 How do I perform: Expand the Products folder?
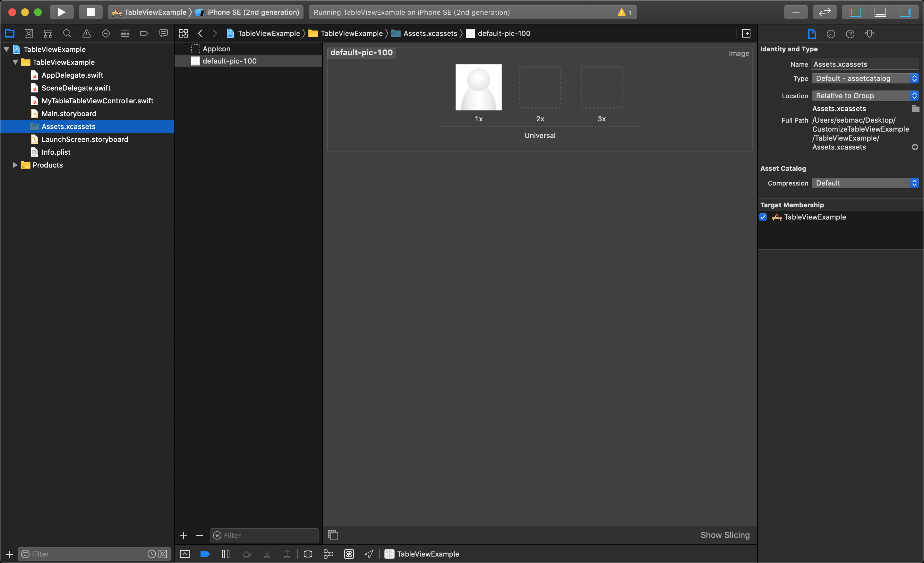tap(15, 165)
